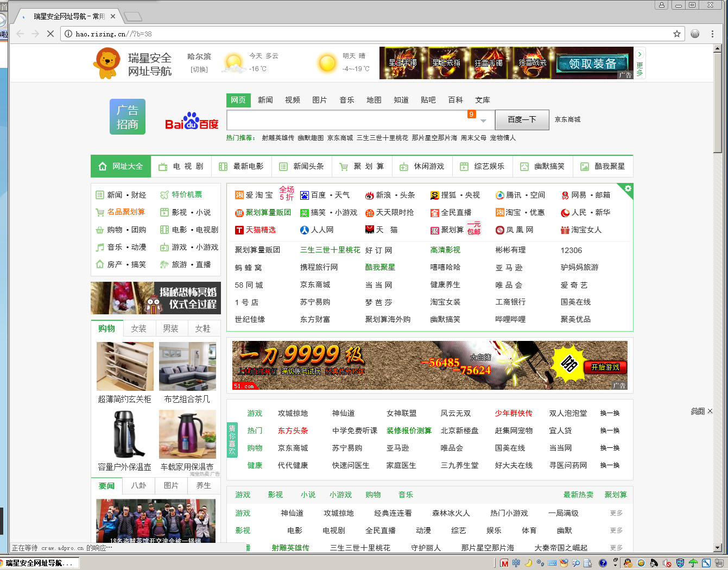Click the Tencent penguin icon beside 腾讯·空间
Screen dimensions: 728x570
(500, 195)
